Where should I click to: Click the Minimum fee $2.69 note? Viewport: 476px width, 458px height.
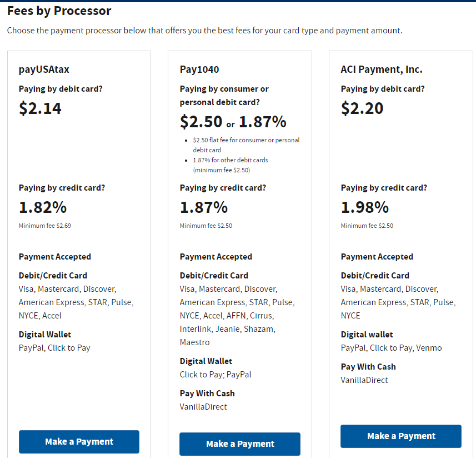click(x=45, y=226)
